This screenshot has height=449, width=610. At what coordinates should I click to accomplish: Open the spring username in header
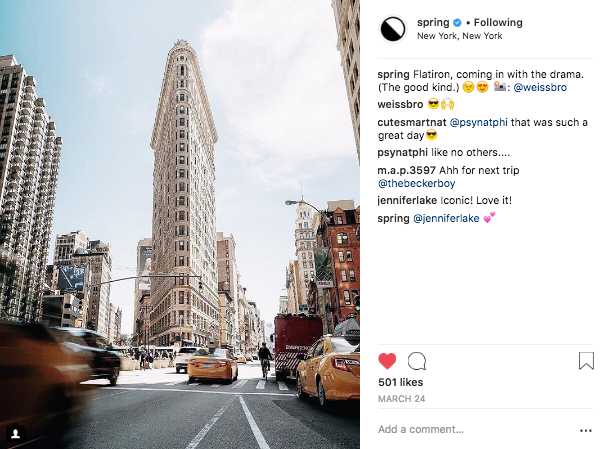click(433, 23)
